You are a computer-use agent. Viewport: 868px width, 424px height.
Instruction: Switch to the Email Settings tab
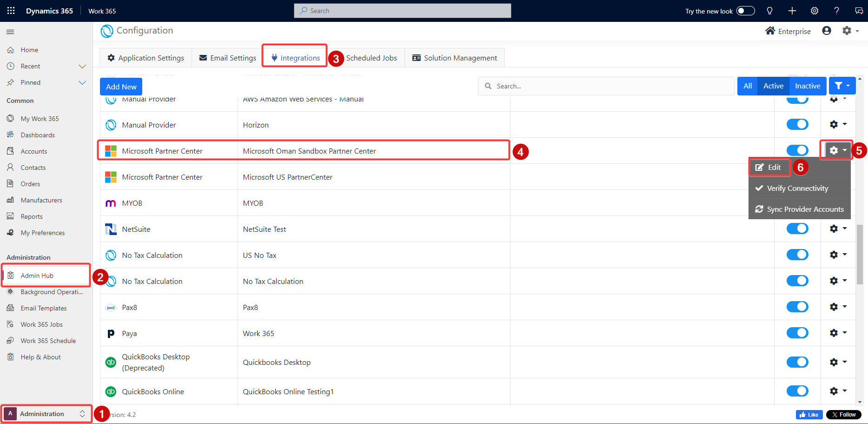(228, 58)
